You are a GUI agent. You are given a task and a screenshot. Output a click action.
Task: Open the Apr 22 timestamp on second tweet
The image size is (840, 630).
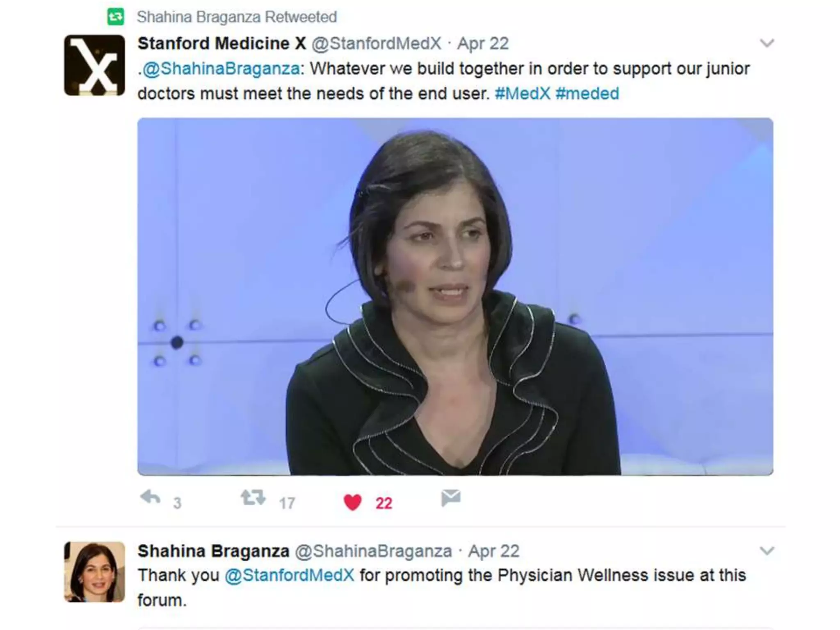click(494, 551)
